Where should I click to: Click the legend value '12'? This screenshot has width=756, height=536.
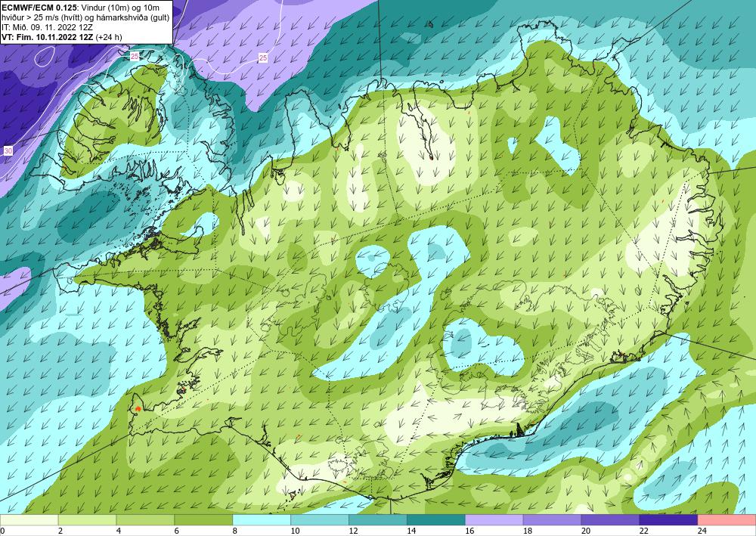coord(353,531)
